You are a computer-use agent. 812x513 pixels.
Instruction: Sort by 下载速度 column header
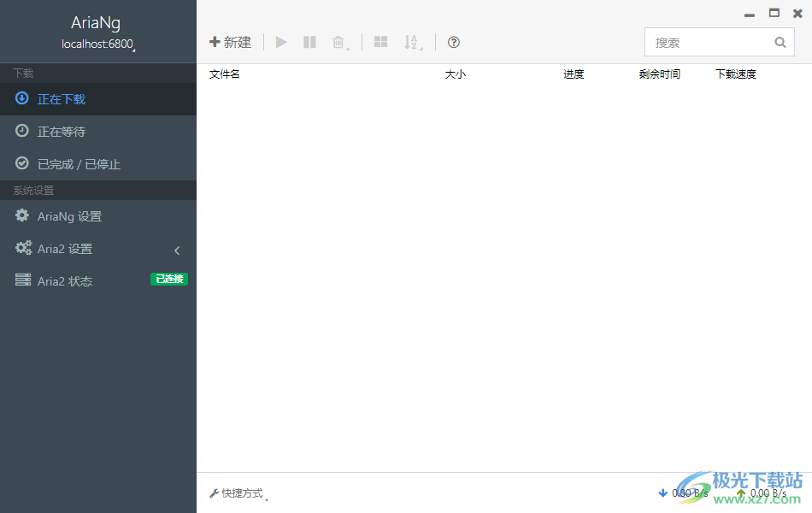click(x=735, y=74)
